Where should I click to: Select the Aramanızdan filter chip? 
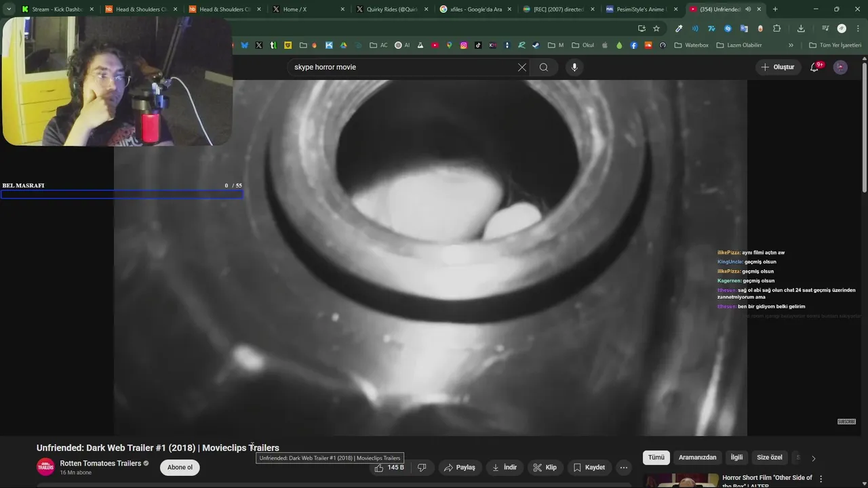(x=698, y=457)
